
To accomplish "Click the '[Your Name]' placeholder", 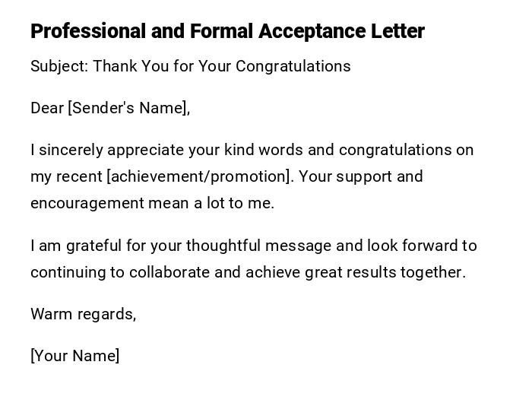I will click(74, 356).
